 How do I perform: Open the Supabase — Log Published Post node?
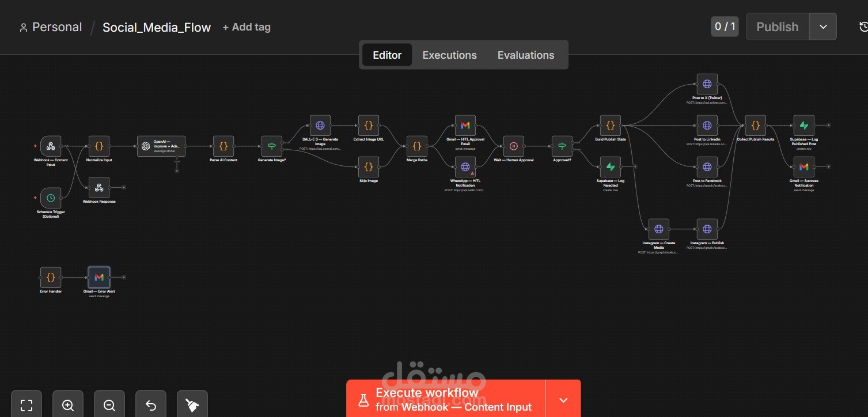[x=803, y=126]
